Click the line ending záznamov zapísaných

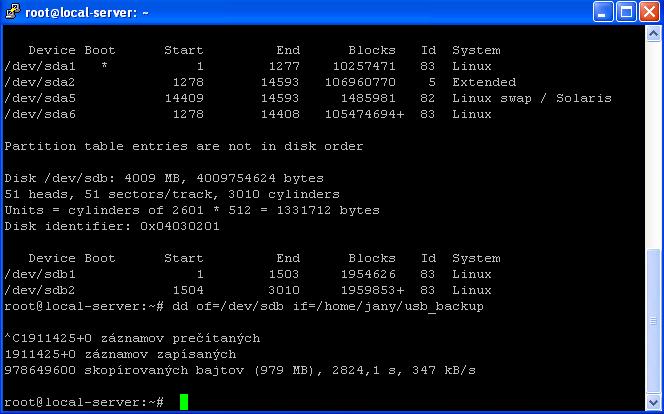click(x=120, y=354)
